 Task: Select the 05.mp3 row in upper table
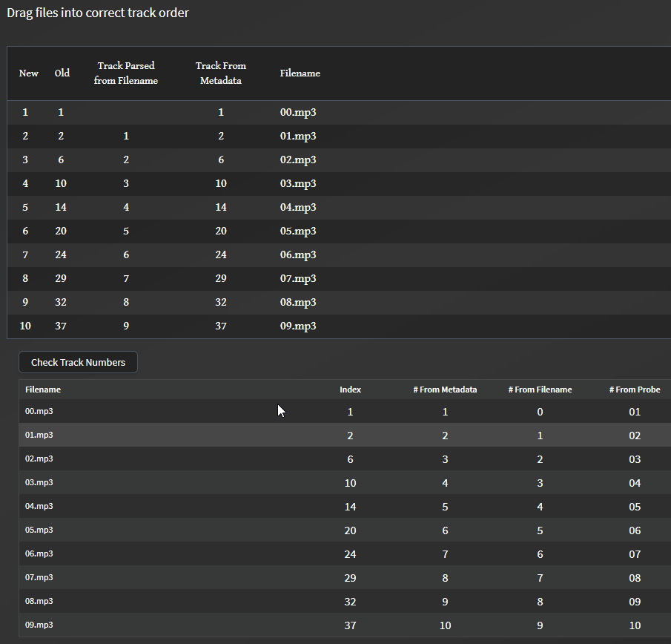[x=339, y=231]
